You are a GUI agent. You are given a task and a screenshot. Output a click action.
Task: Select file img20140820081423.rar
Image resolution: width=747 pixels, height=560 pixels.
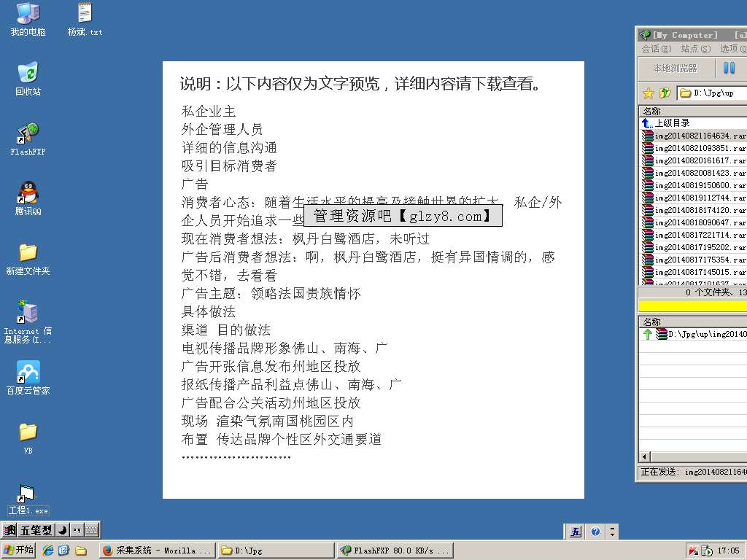pos(693,173)
